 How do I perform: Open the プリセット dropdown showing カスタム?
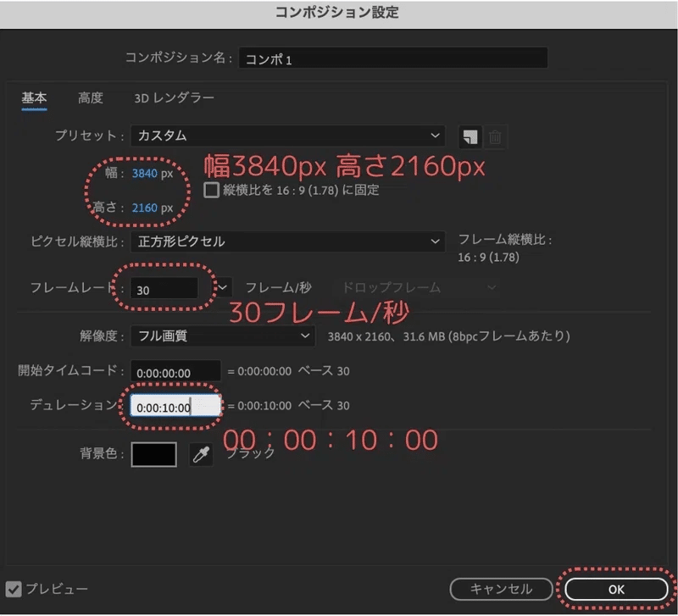287,136
